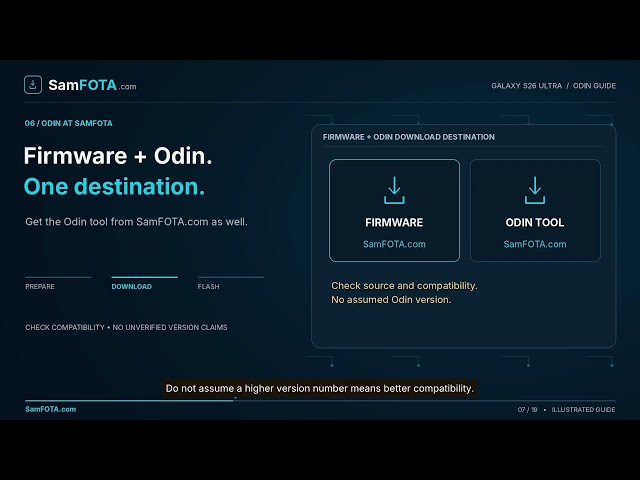Click the download arrow icon in ODIN TOOL card

pyautogui.click(x=535, y=190)
